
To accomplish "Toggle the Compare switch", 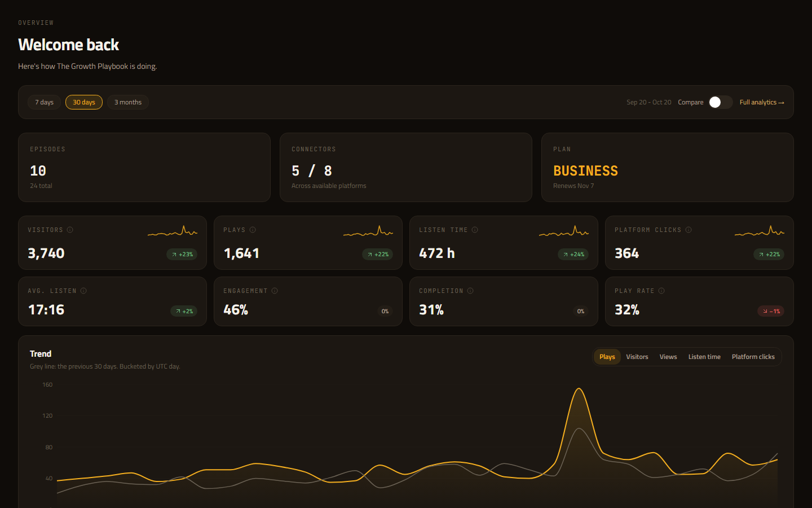I will (721, 102).
